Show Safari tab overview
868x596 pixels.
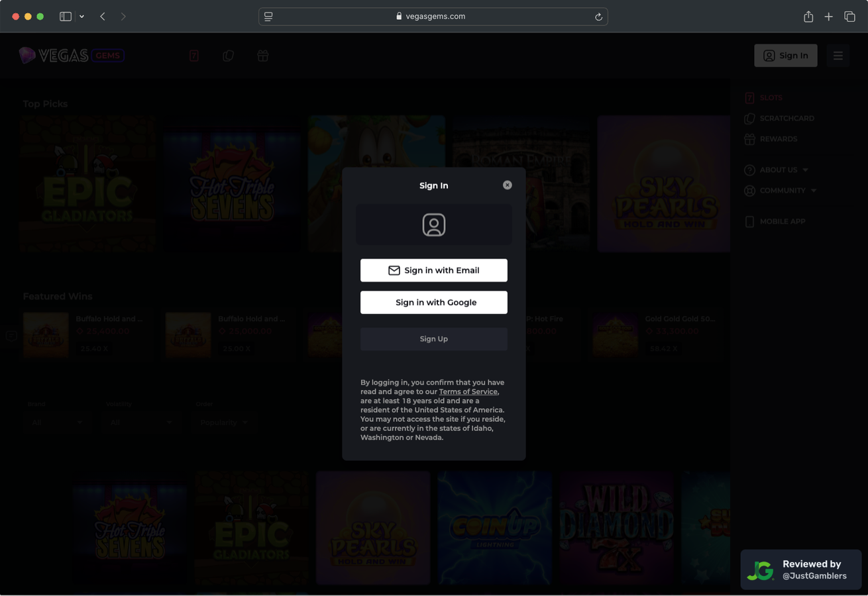(849, 17)
